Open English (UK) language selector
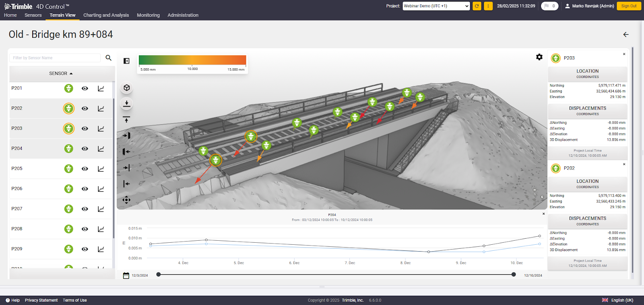This screenshot has width=644, height=305. [x=618, y=300]
